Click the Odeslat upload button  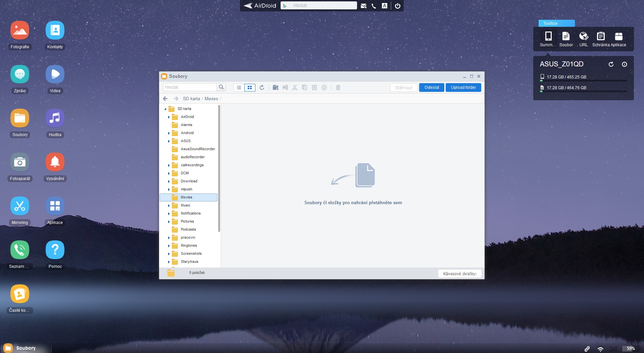tap(432, 87)
